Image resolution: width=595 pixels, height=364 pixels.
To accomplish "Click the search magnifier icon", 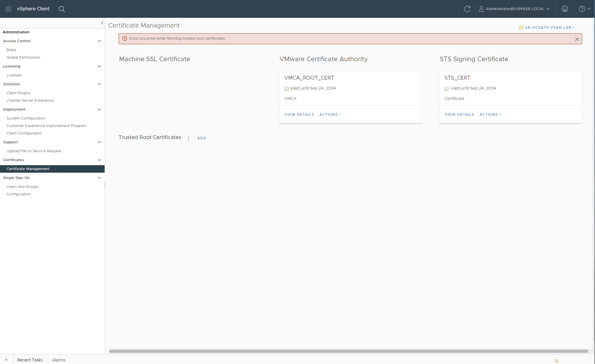I will pyautogui.click(x=62, y=9).
